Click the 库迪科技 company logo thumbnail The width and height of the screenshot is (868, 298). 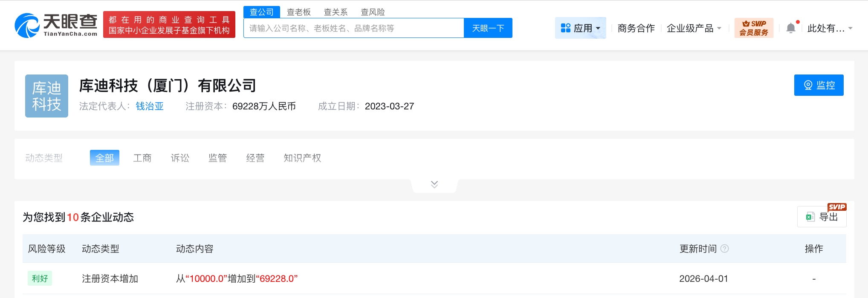pos(46,96)
